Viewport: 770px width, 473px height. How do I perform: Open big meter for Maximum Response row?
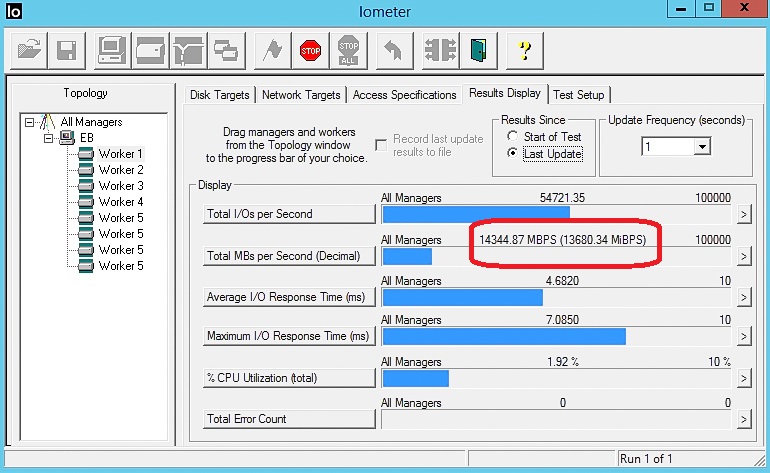click(x=744, y=336)
